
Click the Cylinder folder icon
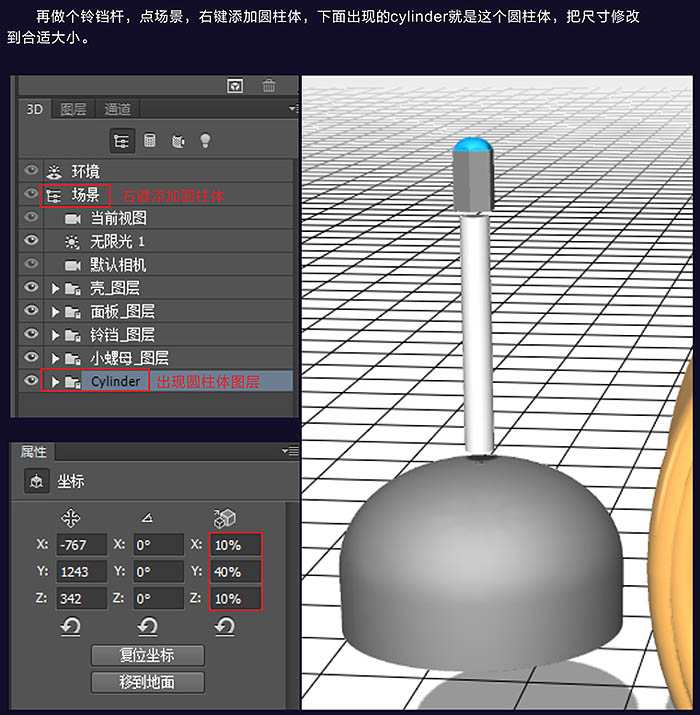(x=73, y=382)
